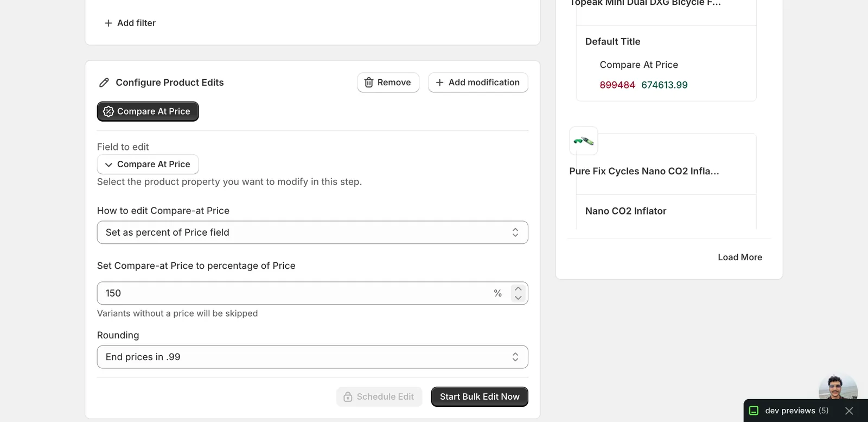Viewport: 868px width, 422px height.
Task: Click Start Bulk Edit Now
Action: [x=480, y=397]
